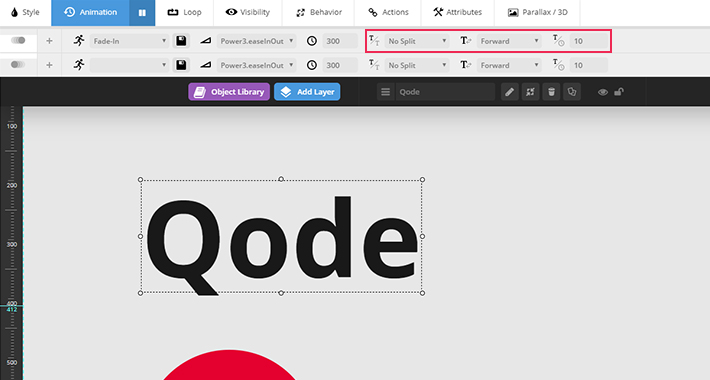Open the Visibility tab
Screen dimensions: 710x380
248,12
